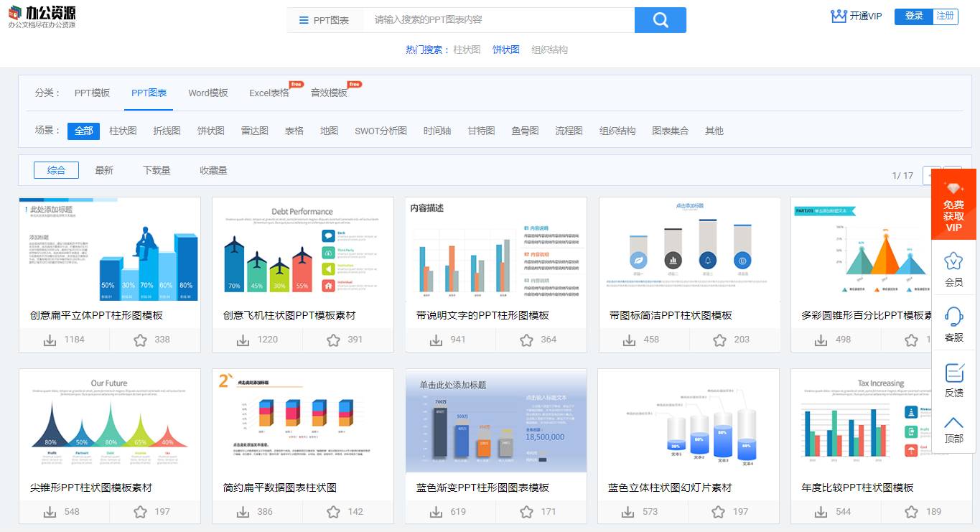Click the 开通VIP crown icon
Image resolution: width=980 pixels, height=532 pixels.
[839, 16]
